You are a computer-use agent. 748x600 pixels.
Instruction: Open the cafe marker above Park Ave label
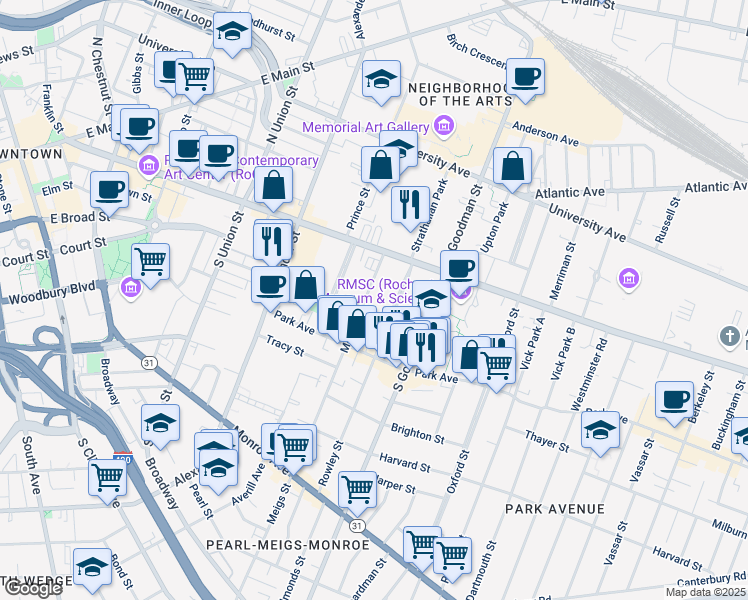pos(270,288)
